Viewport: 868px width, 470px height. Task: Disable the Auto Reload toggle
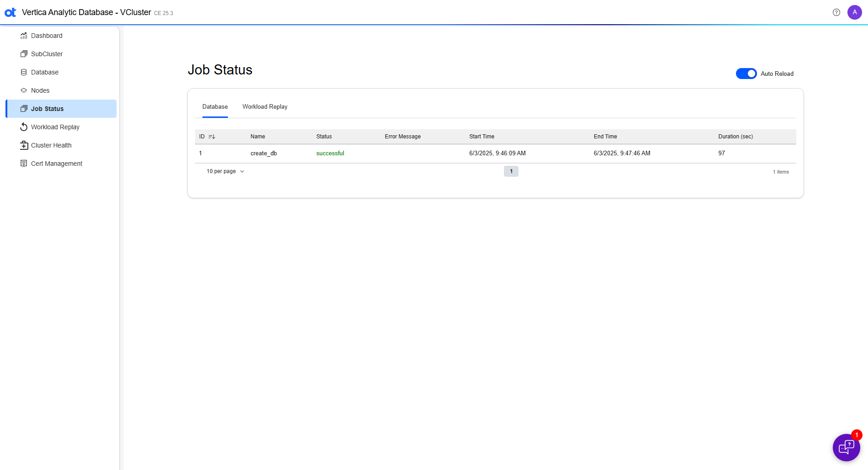(746, 74)
